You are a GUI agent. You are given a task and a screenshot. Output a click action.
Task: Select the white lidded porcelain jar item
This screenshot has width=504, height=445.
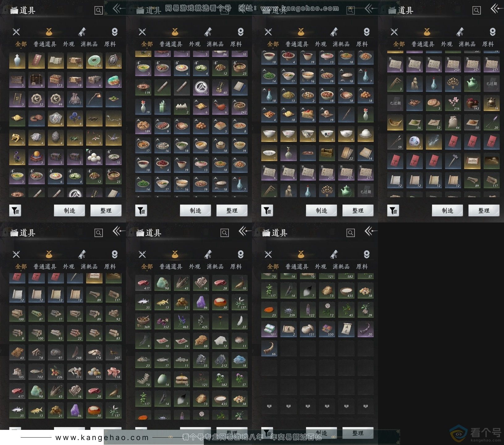tap(366, 134)
